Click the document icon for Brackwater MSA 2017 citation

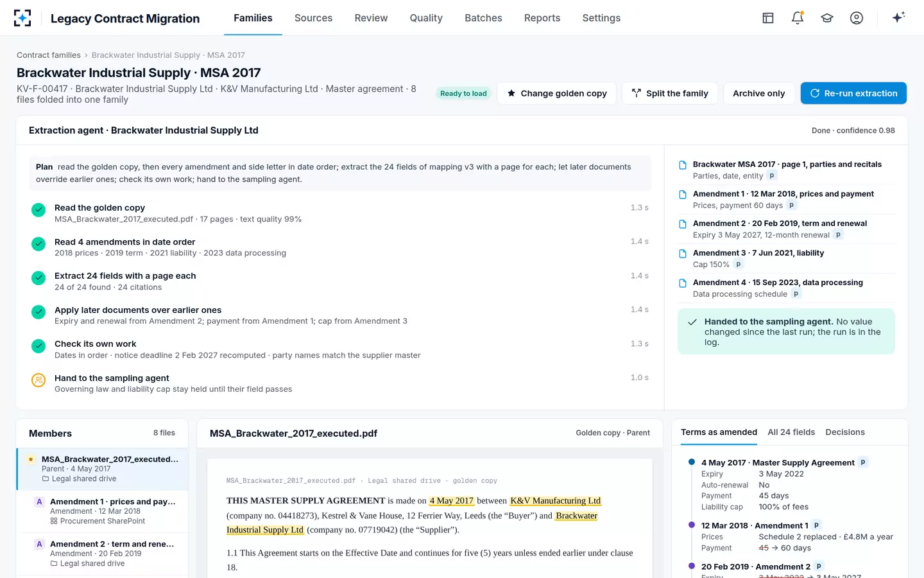click(x=683, y=165)
